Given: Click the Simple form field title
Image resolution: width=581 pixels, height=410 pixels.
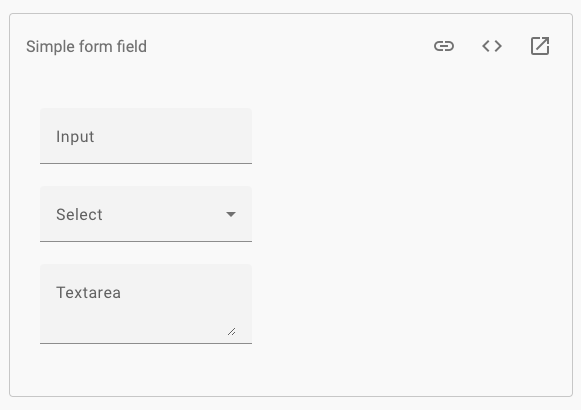Looking at the screenshot, I should point(86,47).
